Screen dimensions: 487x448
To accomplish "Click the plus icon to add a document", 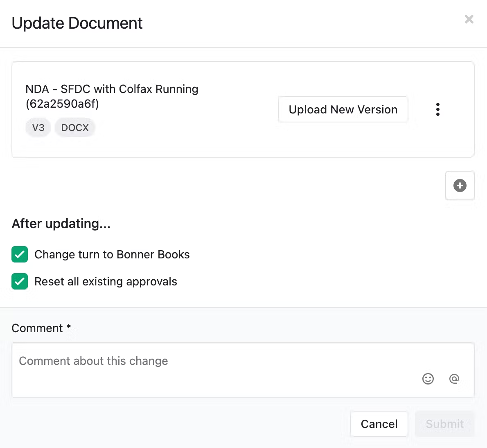I will pos(460,186).
